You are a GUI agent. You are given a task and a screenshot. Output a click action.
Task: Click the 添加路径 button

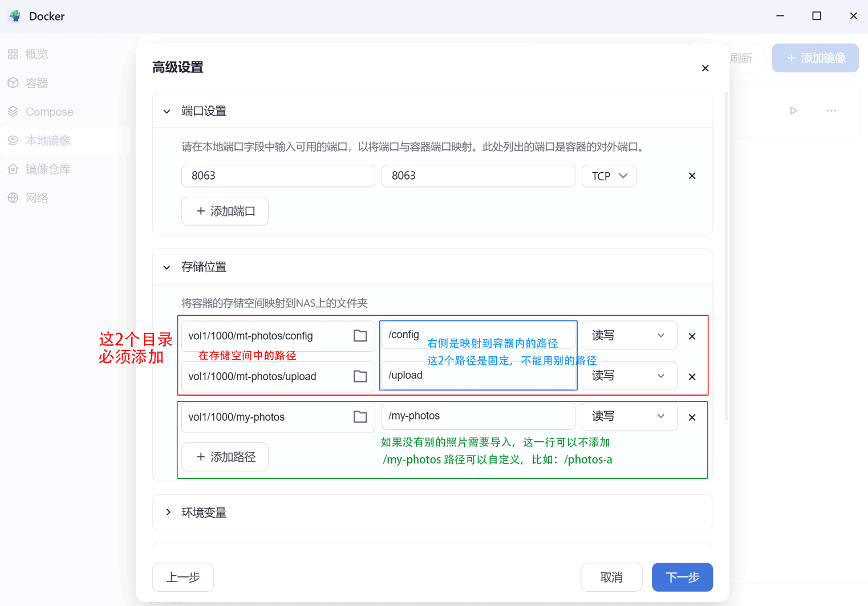[x=225, y=457]
